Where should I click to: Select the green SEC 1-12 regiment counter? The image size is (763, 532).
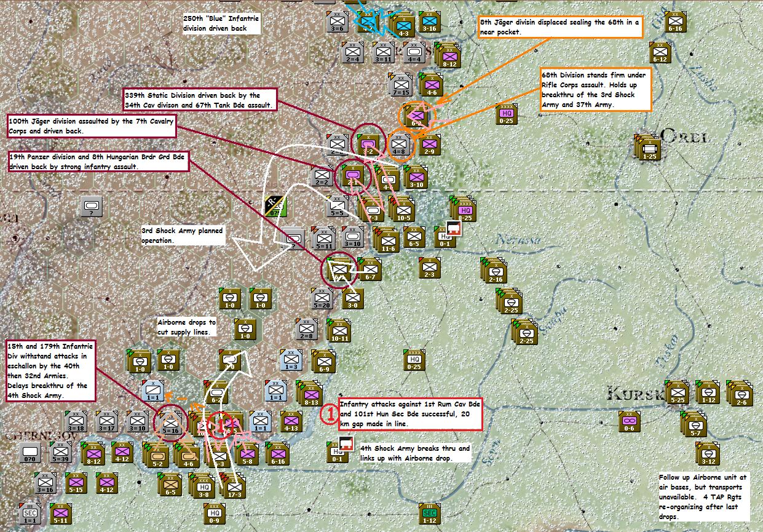(430, 514)
